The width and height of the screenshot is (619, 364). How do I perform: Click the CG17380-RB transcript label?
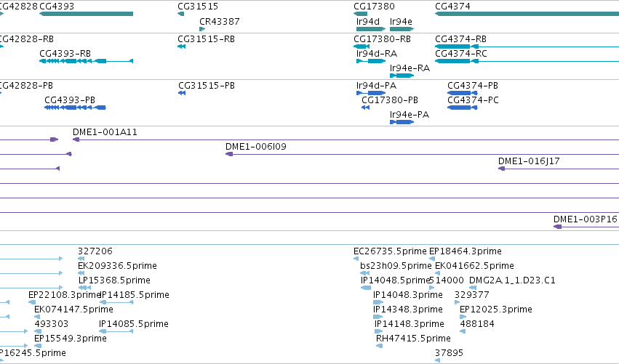click(x=382, y=39)
